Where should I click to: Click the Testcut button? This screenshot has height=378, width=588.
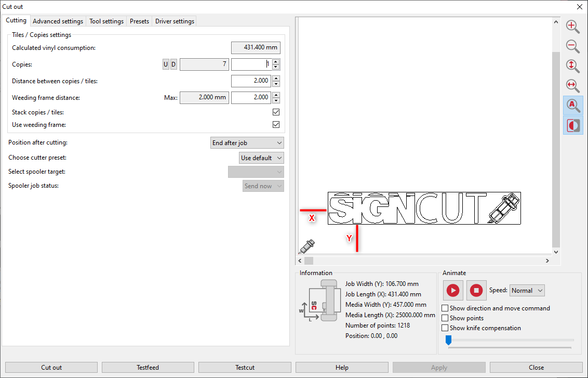(245, 368)
